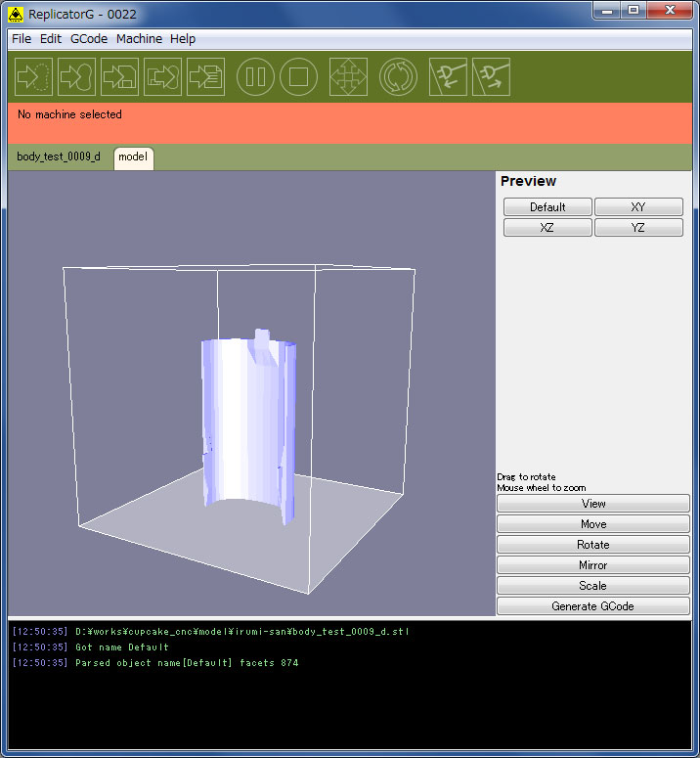This screenshot has height=758, width=700.
Task: Set preview to XY view
Action: coord(638,207)
